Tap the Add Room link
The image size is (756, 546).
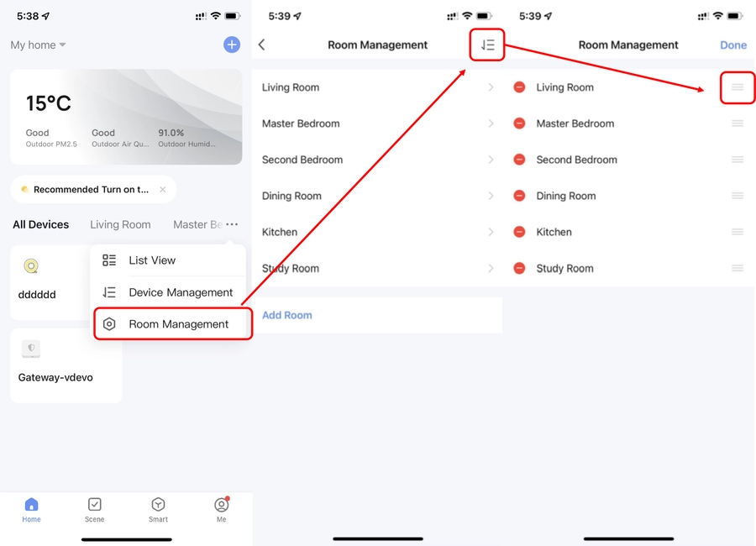(x=287, y=315)
